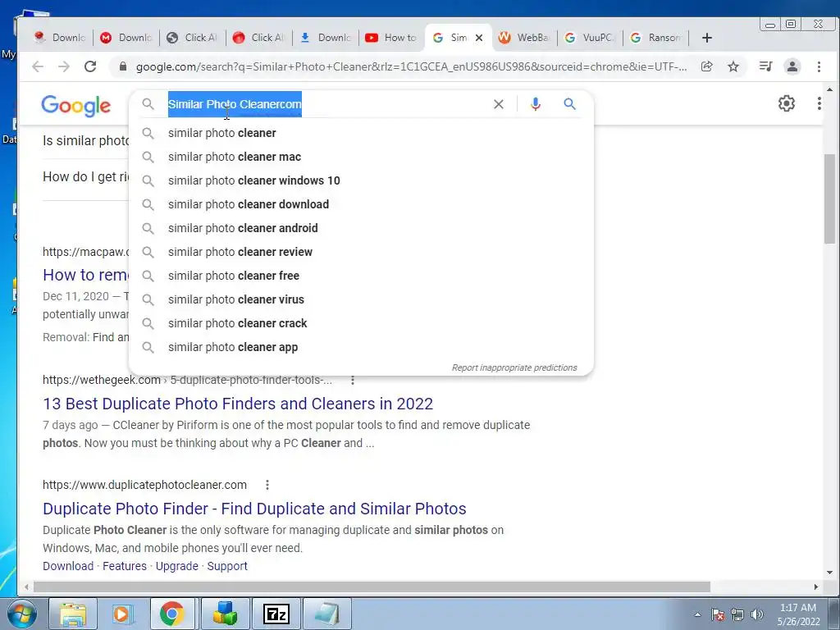840x630 pixels.
Task: Show hidden system tray icons
Action: (697, 614)
